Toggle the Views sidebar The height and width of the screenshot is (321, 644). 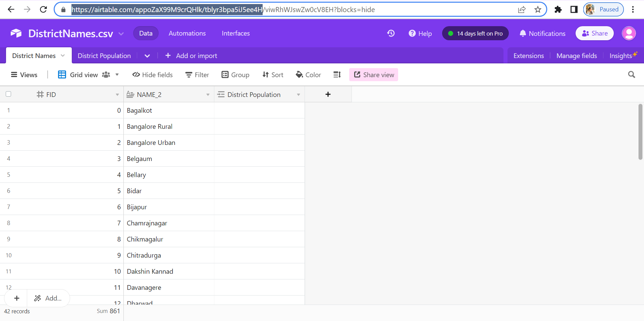point(24,75)
